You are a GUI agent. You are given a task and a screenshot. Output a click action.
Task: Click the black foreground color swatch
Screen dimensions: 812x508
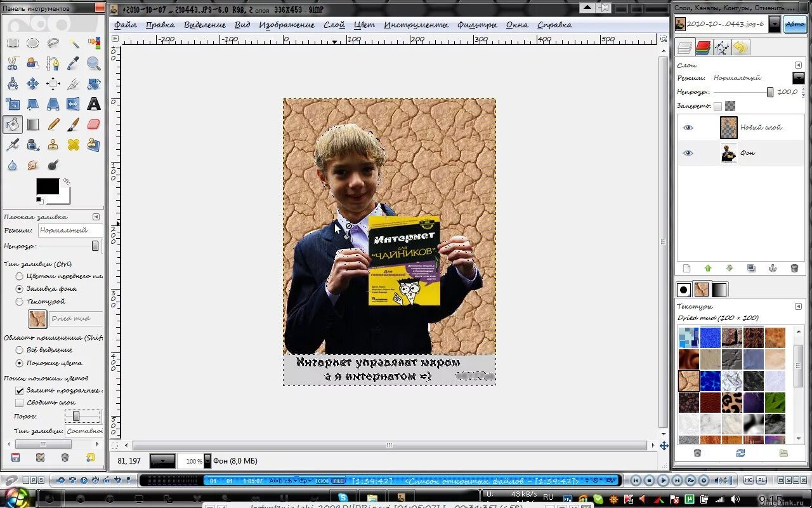pos(48,186)
